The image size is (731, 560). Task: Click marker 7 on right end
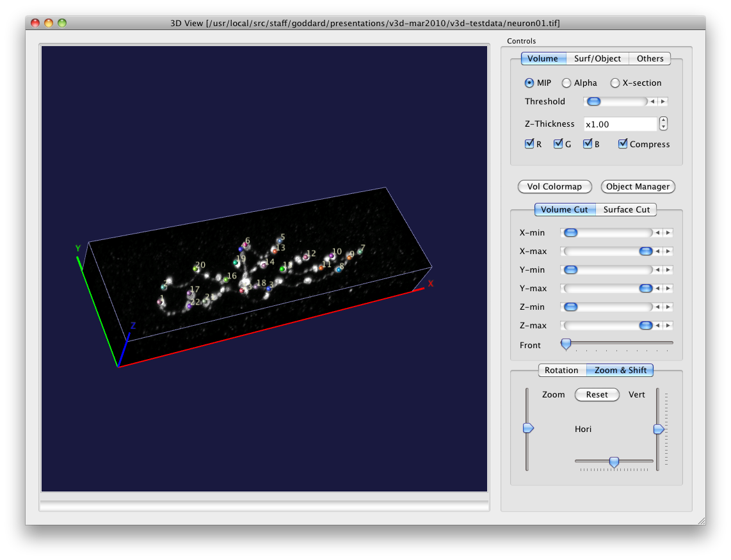360,252
